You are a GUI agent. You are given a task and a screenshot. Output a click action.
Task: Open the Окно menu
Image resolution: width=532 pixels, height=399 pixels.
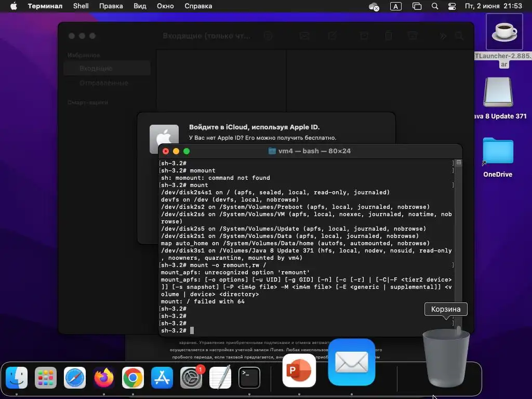pyautogui.click(x=165, y=6)
